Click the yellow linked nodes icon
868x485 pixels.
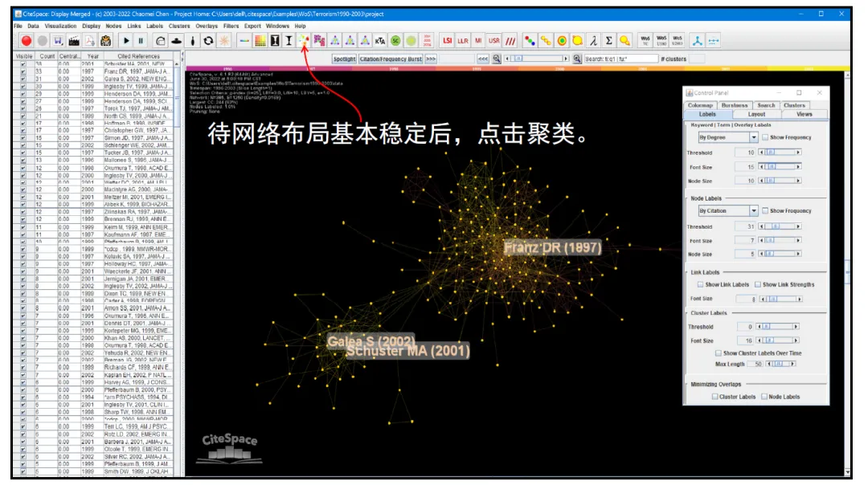pos(546,40)
